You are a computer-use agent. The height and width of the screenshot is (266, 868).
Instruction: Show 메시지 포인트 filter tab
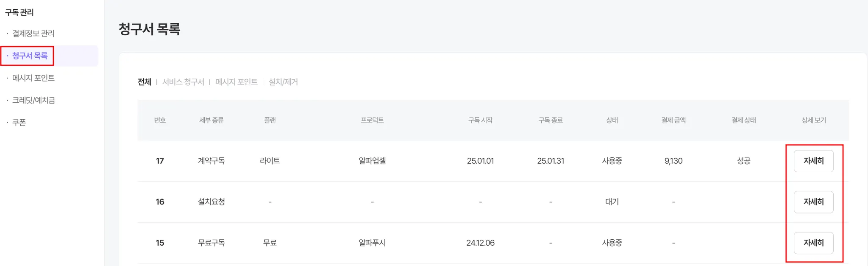coord(236,82)
